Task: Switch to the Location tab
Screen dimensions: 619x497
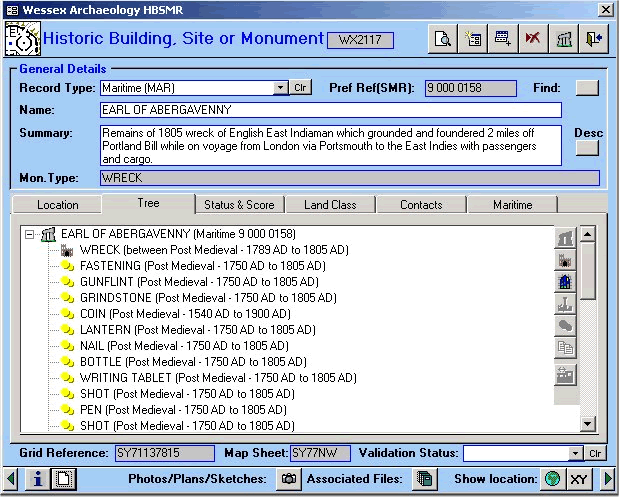Action: pyautogui.click(x=57, y=205)
